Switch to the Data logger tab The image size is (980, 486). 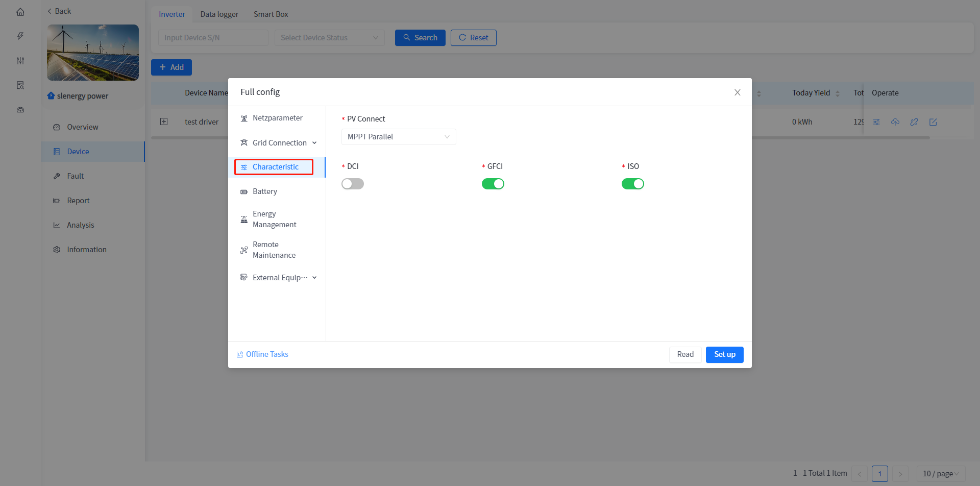click(219, 14)
